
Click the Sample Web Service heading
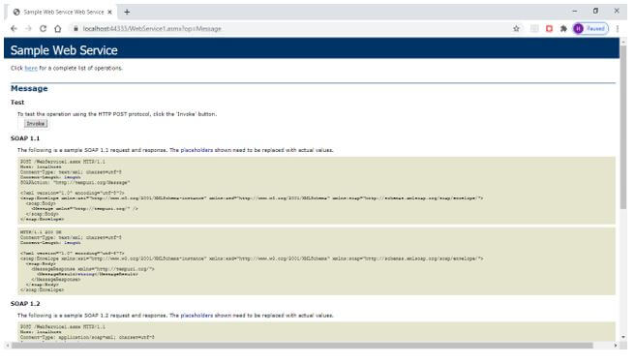coord(64,50)
